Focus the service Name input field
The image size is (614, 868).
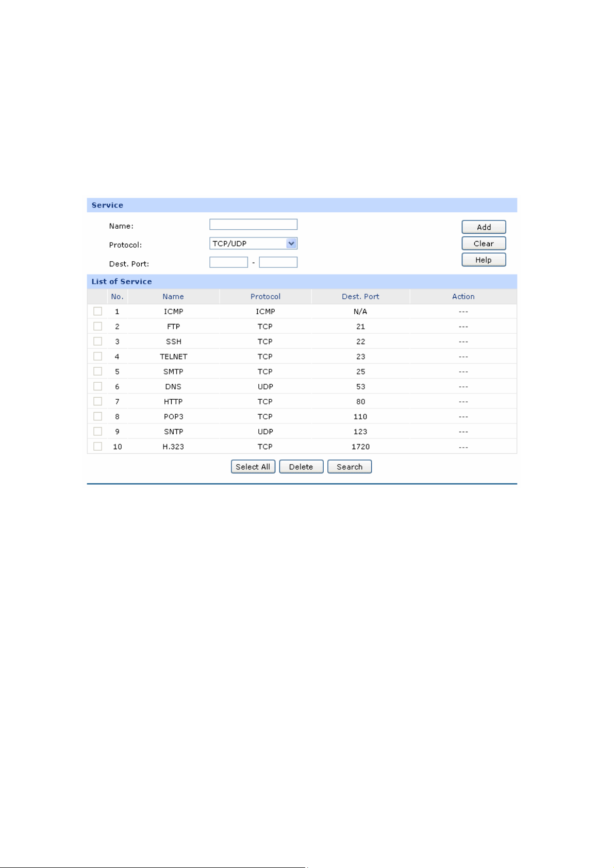click(x=253, y=225)
